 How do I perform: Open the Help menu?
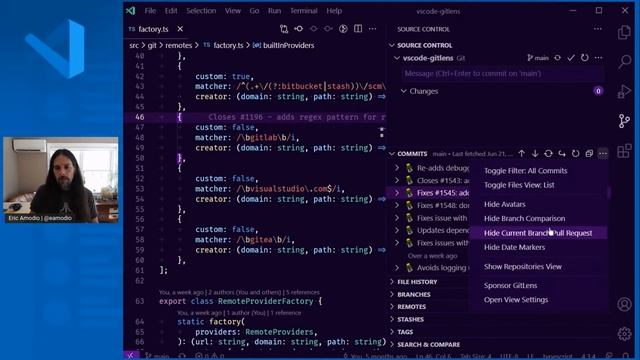click(334, 11)
